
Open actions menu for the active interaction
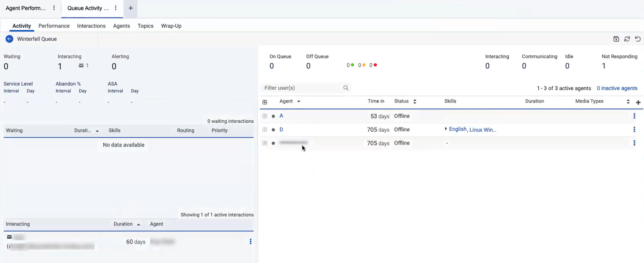251,242
